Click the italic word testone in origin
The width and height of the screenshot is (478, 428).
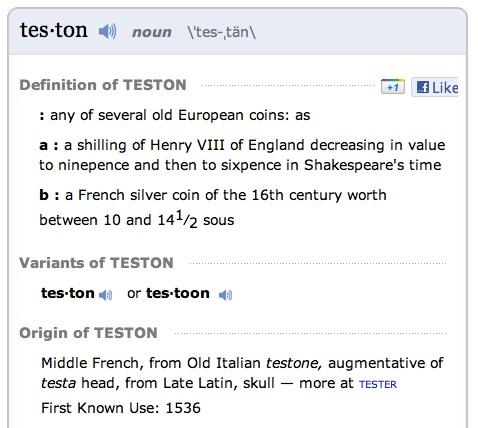click(x=294, y=363)
